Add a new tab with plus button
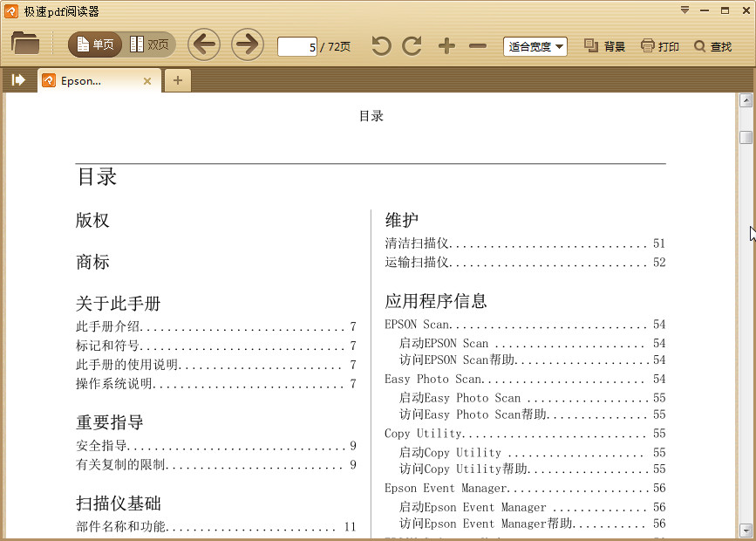 pyautogui.click(x=177, y=80)
